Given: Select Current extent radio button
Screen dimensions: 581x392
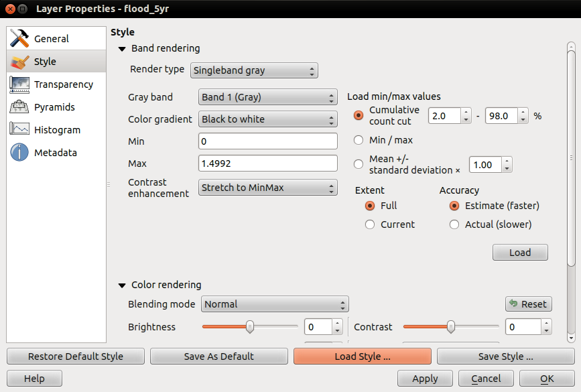Looking at the screenshot, I should point(370,224).
